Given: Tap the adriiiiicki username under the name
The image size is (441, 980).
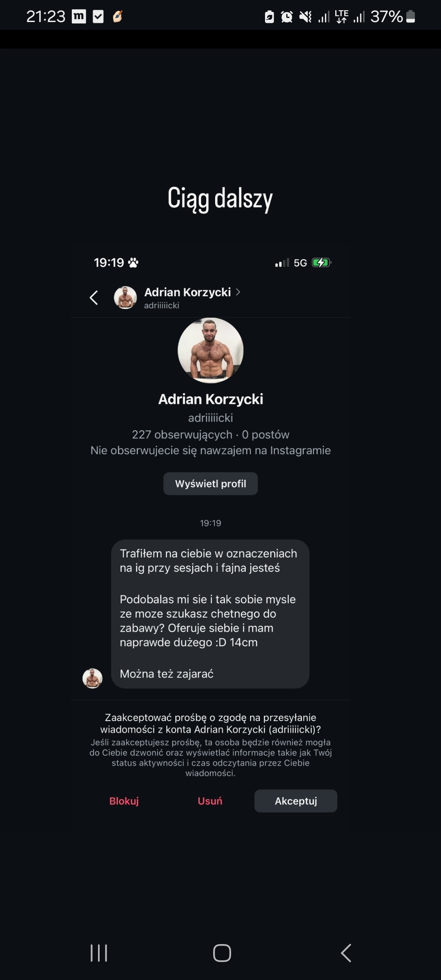Looking at the screenshot, I should (211, 418).
